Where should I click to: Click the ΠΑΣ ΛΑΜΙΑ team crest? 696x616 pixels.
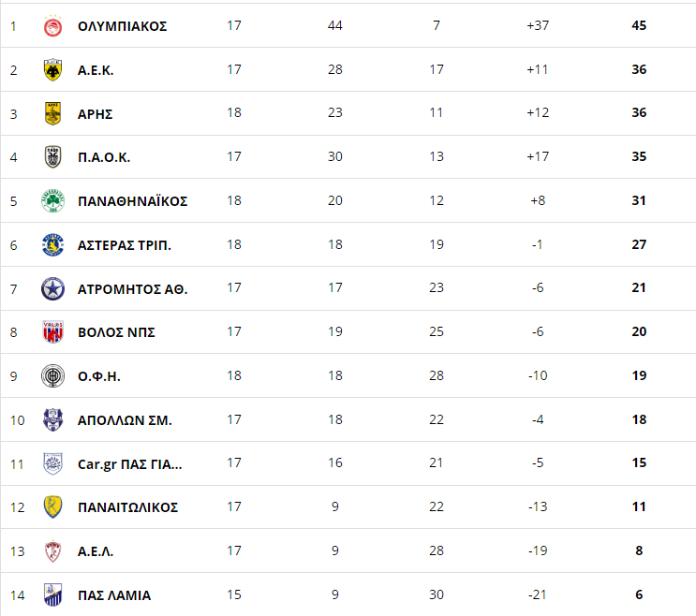pos(52,594)
